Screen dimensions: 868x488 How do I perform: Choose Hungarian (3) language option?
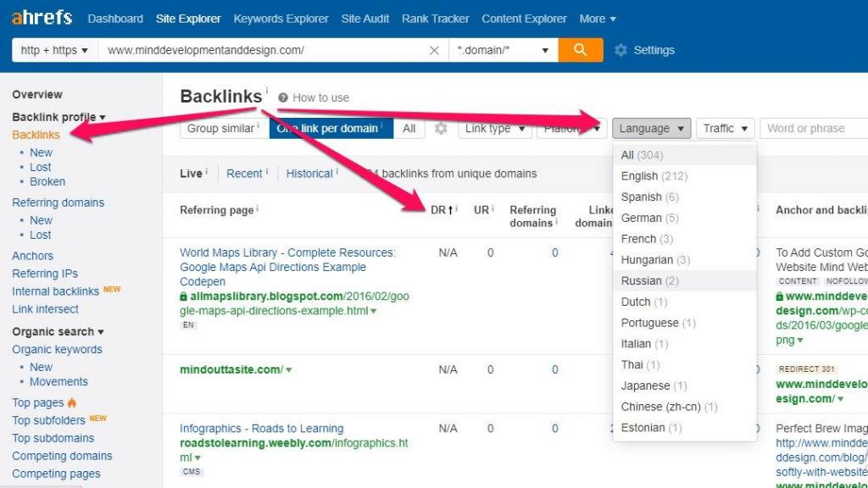coord(684,260)
